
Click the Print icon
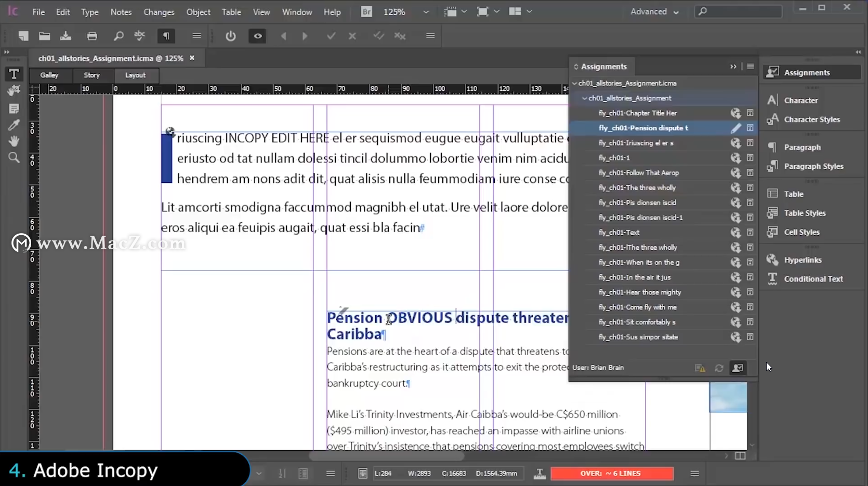[92, 36]
